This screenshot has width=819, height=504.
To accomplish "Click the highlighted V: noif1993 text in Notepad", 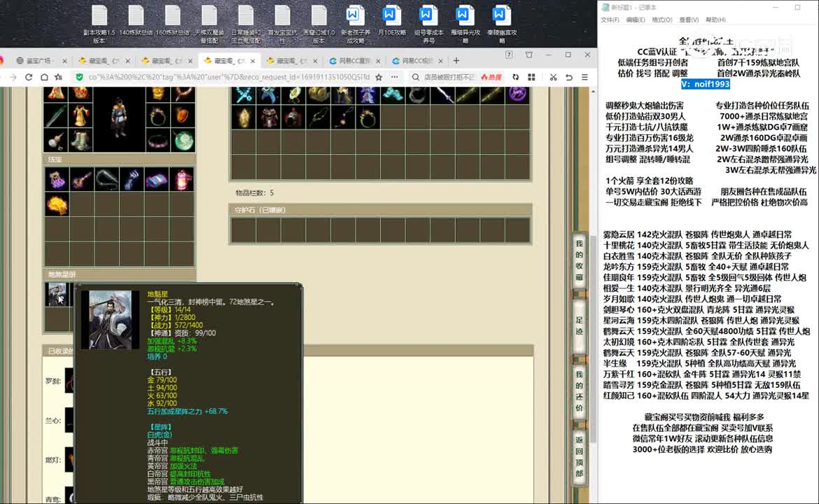I will point(705,84).
